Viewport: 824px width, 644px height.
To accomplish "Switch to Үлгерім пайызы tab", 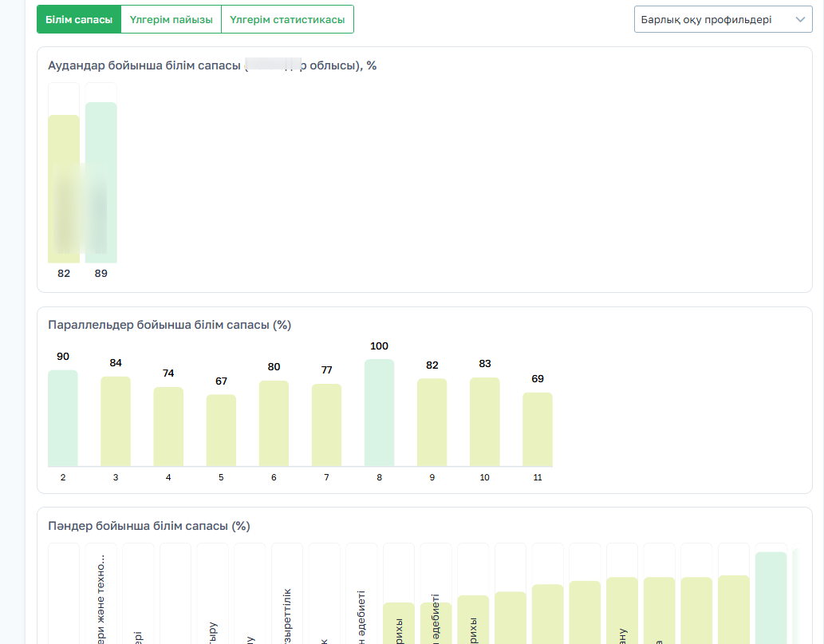I will (x=172, y=19).
